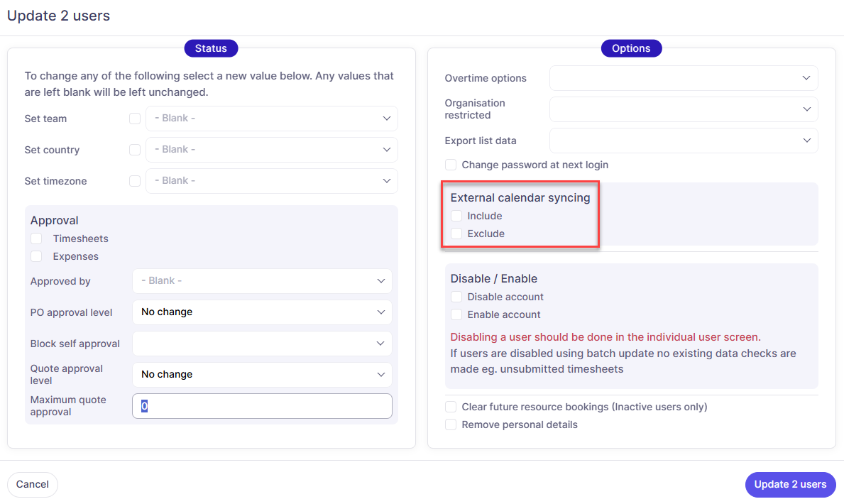
Task: Tick Remove personal details checkbox
Action: point(451,424)
